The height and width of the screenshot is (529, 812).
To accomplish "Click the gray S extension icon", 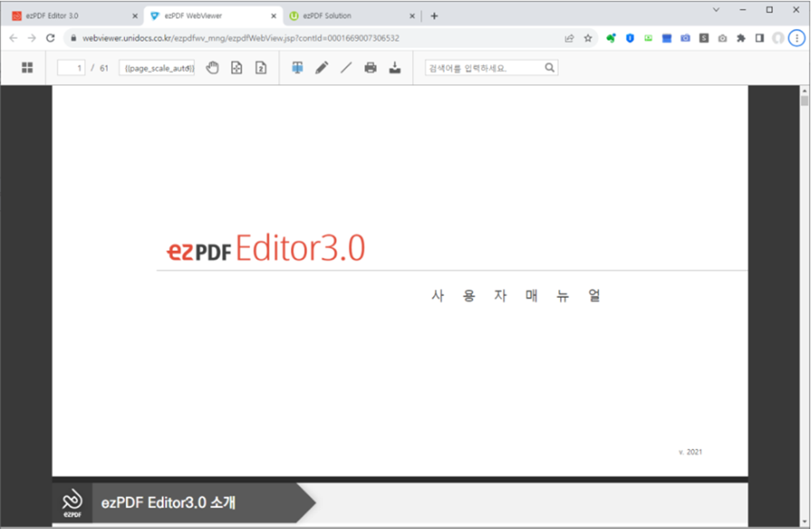I will pyautogui.click(x=704, y=38).
